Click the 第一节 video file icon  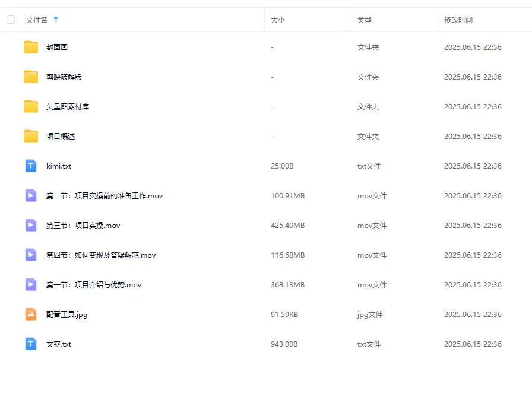click(31, 284)
